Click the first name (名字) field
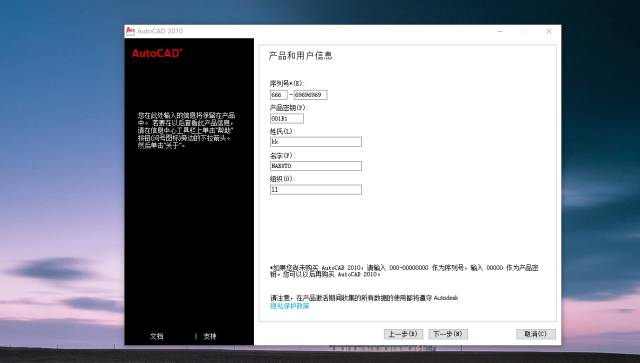The image size is (640, 363). [316, 166]
